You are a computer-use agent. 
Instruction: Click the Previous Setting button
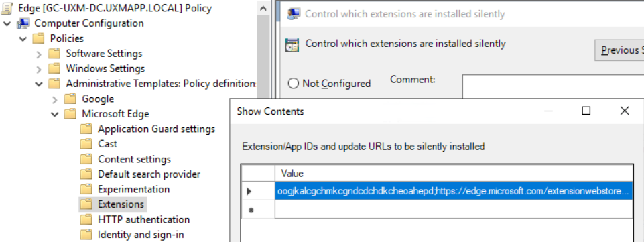tap(619, 50)
